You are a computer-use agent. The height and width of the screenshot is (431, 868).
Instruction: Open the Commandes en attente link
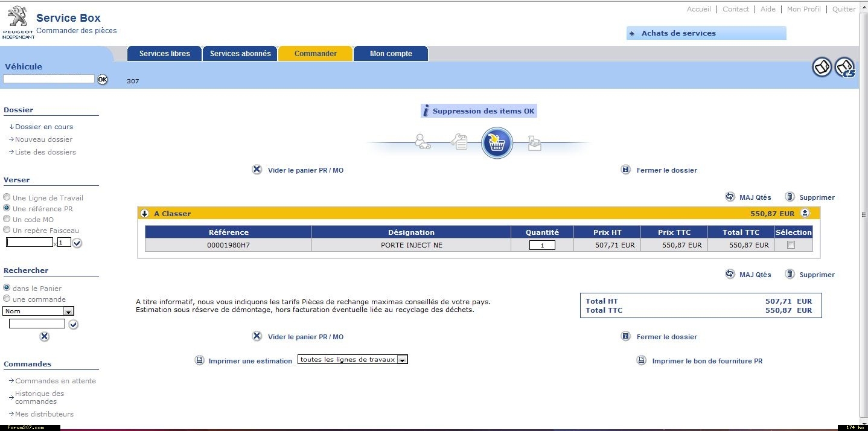click(55, 381)
